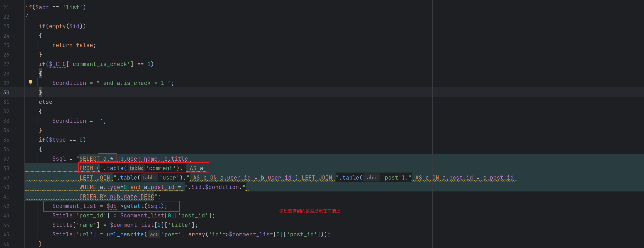Click 'comment_is_check' string key

(100, 64)
